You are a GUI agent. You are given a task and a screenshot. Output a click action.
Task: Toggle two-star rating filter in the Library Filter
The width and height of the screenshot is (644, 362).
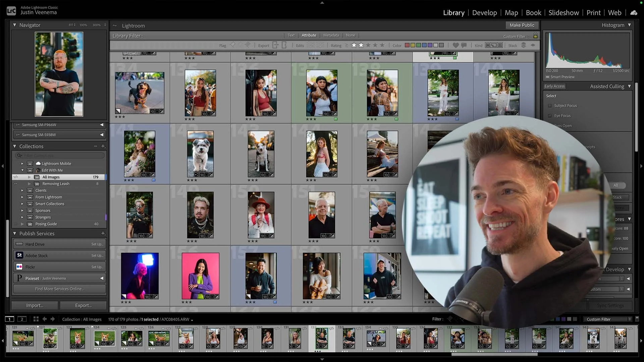pyautogui.click(x=361, y=45)
